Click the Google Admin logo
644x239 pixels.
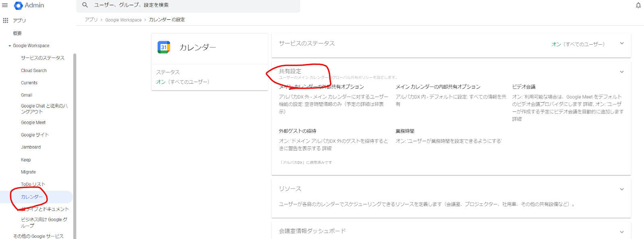click(x=29, y=5)
